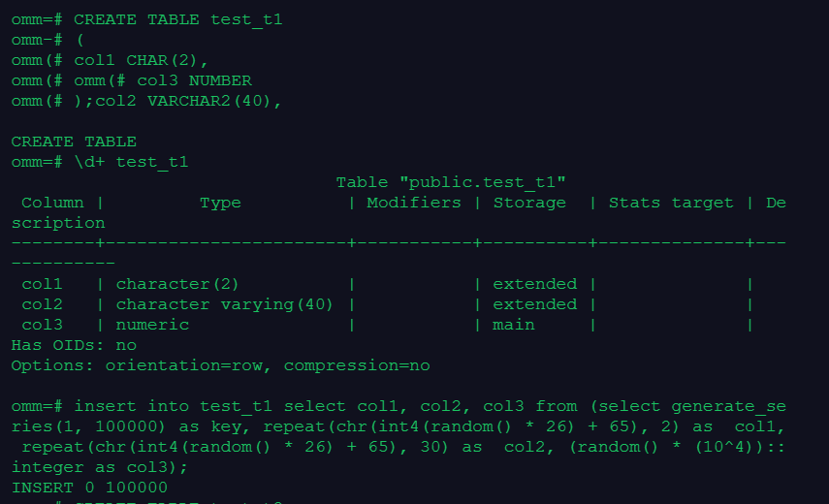829x504 pixels.
Task: Click character varying(40) in col2 row
Action: 224,305
